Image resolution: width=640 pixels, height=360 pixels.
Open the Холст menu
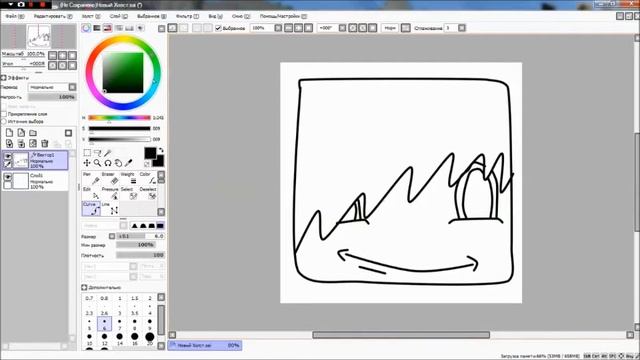91,16
